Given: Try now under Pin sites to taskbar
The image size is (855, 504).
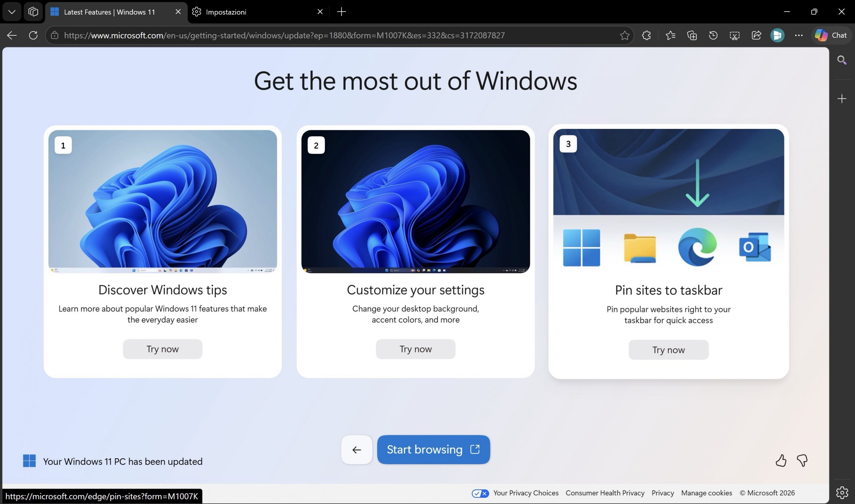Looking at the screenshot, I should pyautogui.click(x=669, y=350).
